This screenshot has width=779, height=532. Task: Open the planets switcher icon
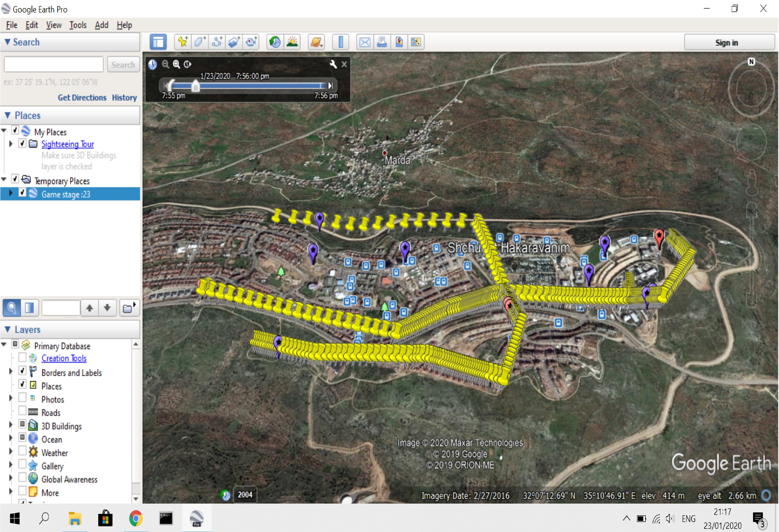[x=316, y=42]
